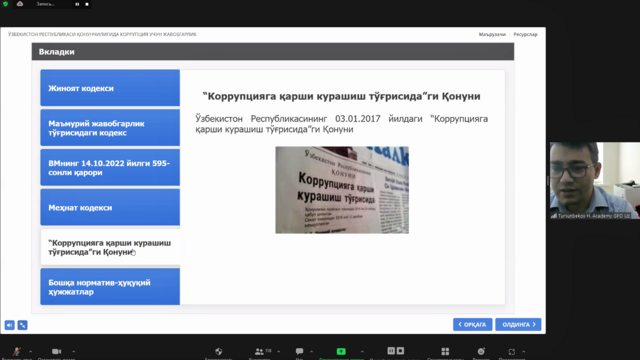Select Маъмурий жавобгарлик тўғрисидаги кодекс tab
640x360 pixels.
[110, 128]
